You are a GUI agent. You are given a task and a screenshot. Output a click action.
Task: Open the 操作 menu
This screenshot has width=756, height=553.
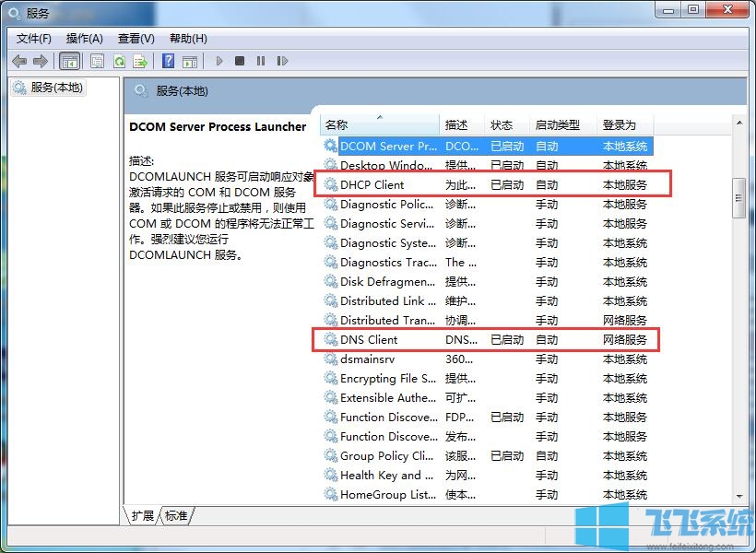click(x=84, y=39)
